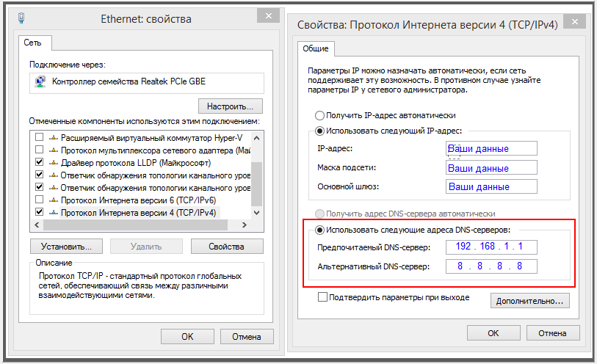Tick the Hyper-V virtual switch checkbox
Screen dimensions: 597x364
pyautogui.click(x=39, y=136)
